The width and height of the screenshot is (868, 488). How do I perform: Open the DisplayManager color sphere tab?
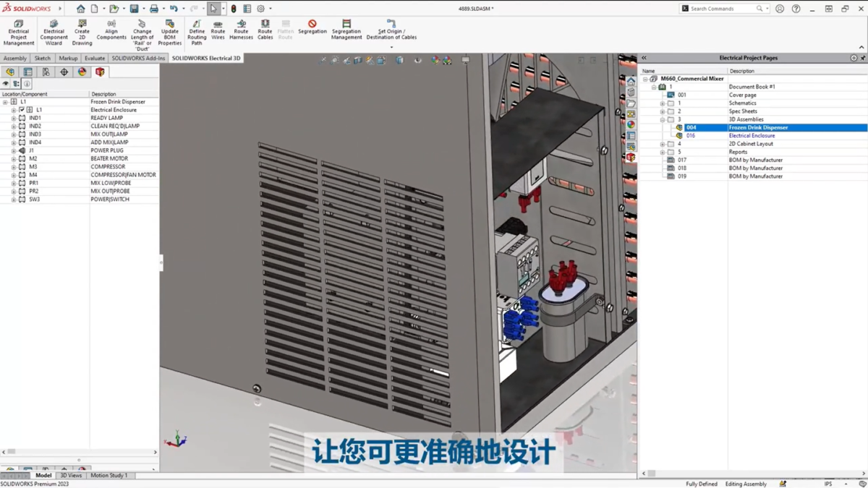pos(82,72)
